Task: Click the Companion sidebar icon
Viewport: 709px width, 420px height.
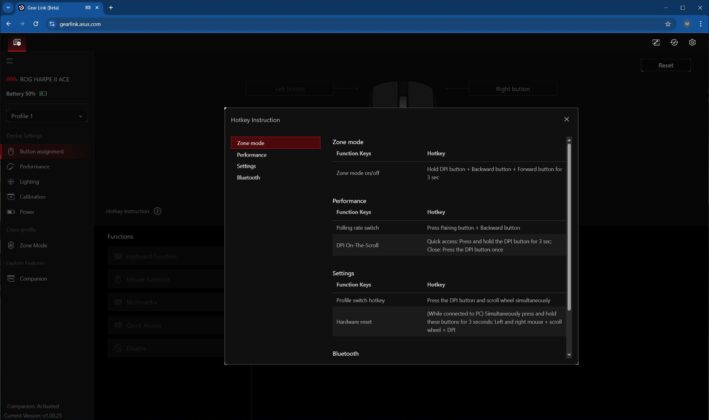Action: (11, 279)
